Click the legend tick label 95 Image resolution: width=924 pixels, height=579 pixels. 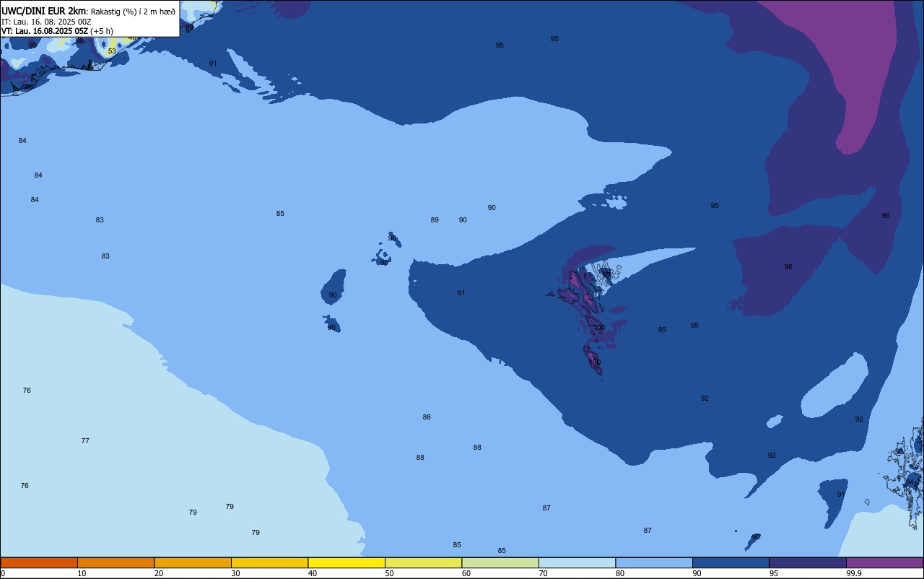click(774, 573)
